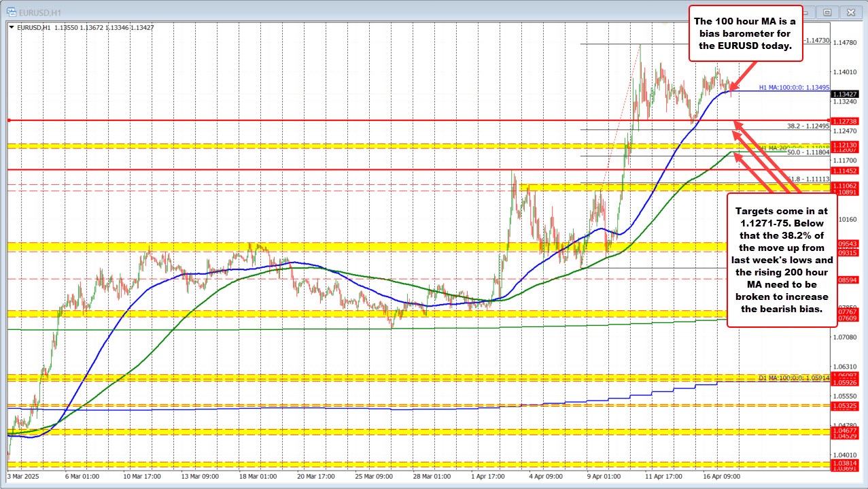Select the EURUSD,H1 window title
This screenshot has height=489, width=868.
pyautogui.click(x=41, y=12)
